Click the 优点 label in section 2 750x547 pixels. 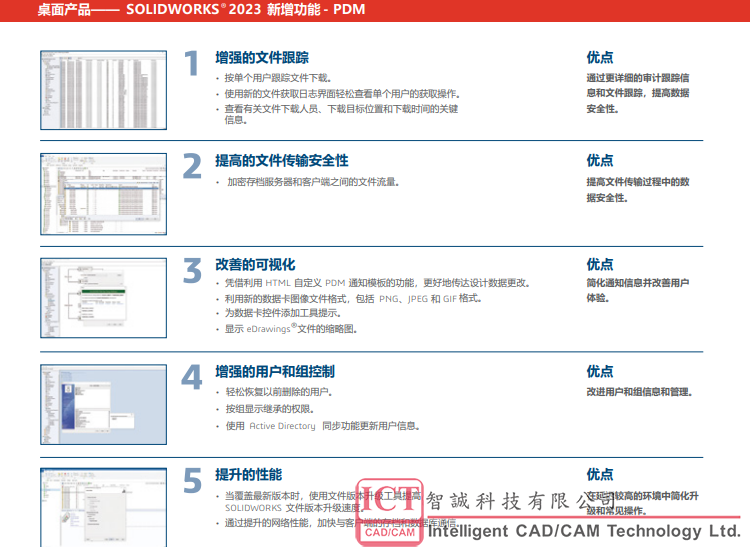tap(600, 161)
